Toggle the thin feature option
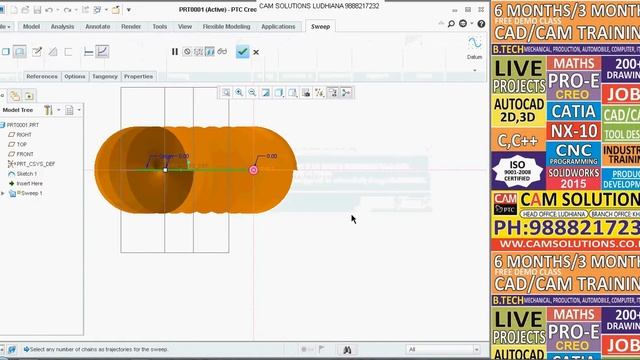Viewport: 640px width, 360px height. tap(68, 52)
